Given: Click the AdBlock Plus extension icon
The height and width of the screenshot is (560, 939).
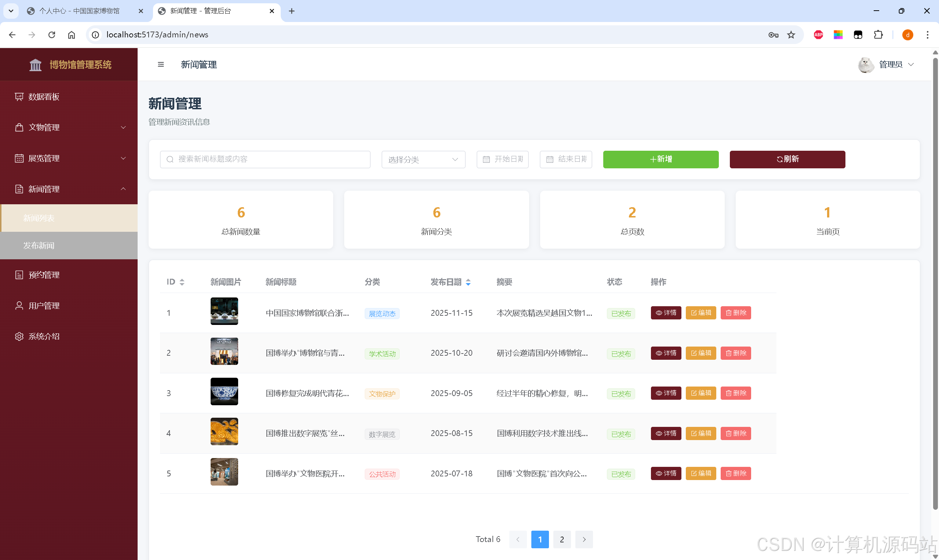Looking at the screenshot, I should pos(818,35).
